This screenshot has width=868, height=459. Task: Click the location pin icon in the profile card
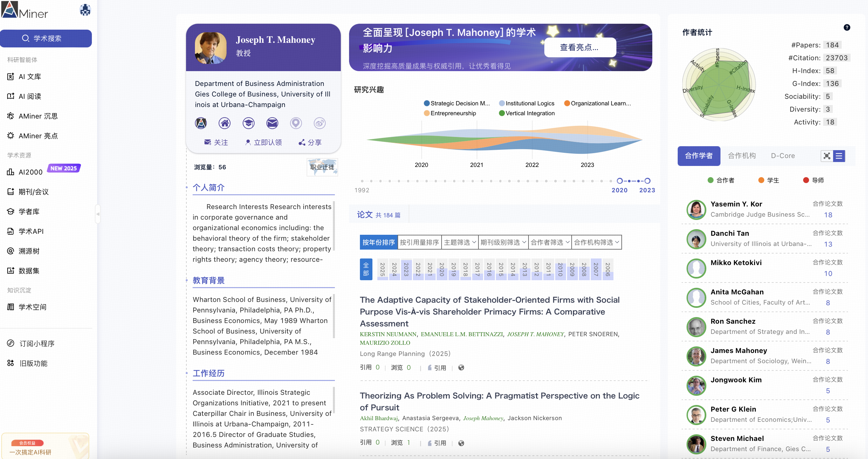(296, 123)
